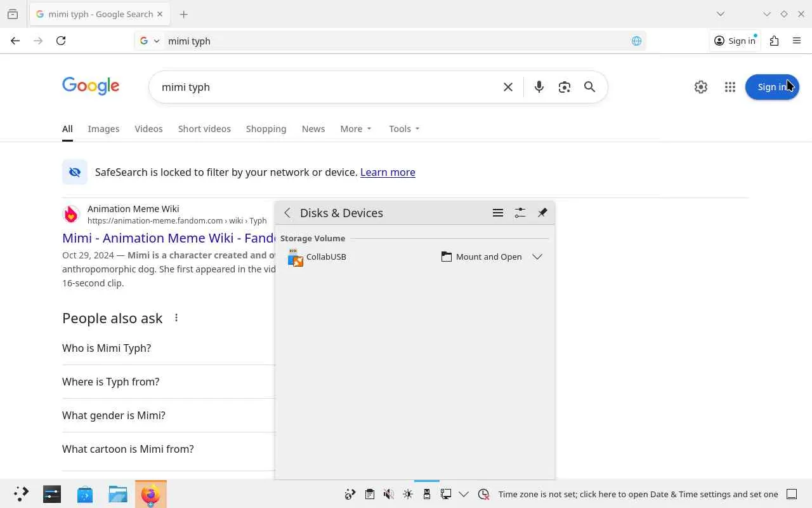Image resolution: width=812 pixels, height=508 pixels.
Task: Switch to the Images results tab
Action: (103, 128)
